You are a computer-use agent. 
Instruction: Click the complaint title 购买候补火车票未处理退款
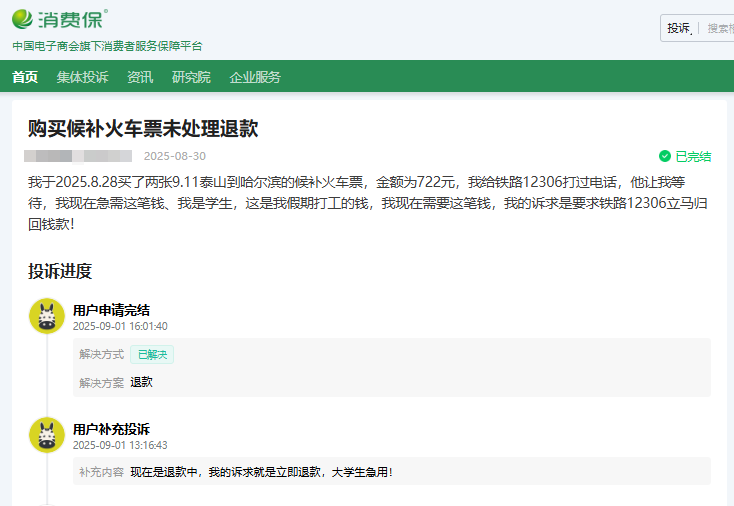(x=143, y=127)
